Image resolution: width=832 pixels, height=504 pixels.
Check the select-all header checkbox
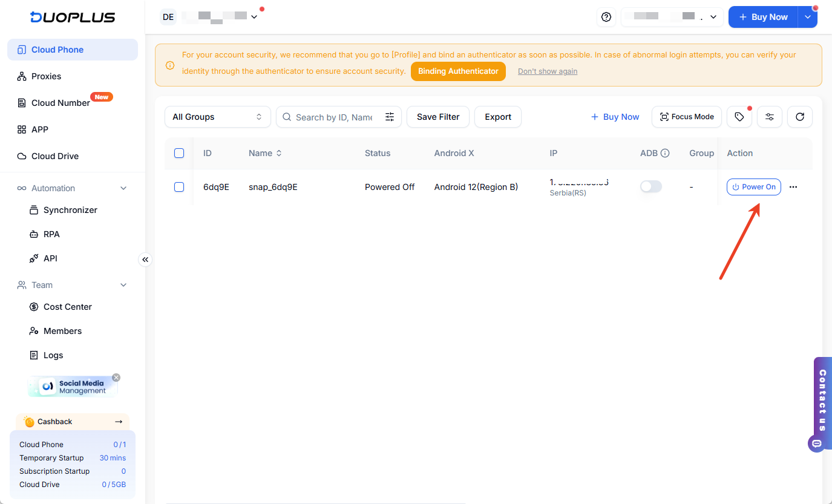point(179,153)
